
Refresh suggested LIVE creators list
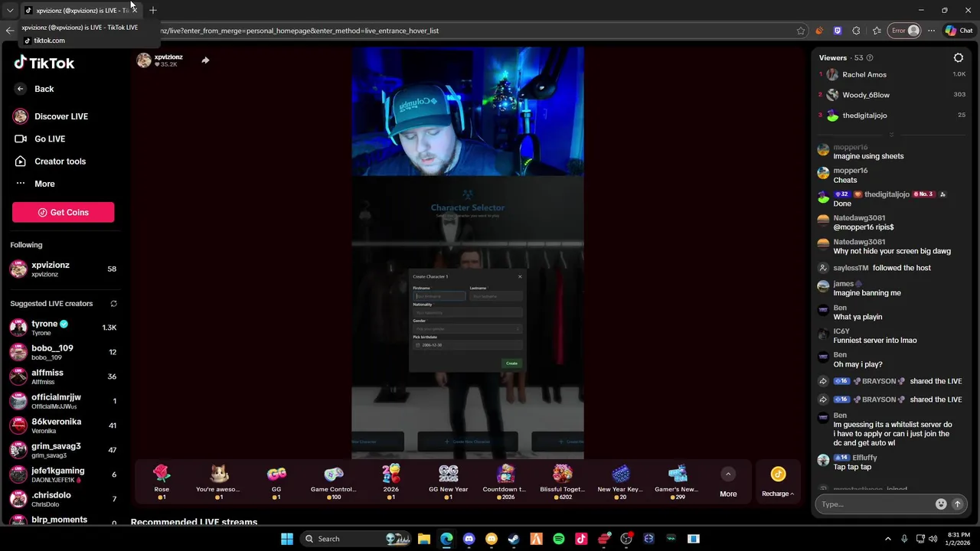click(113, 304)
